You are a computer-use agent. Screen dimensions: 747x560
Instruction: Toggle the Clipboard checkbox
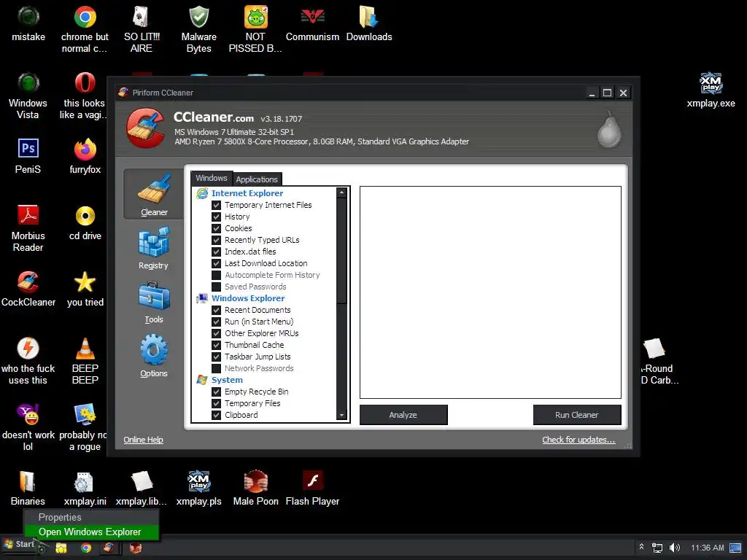(216, 415)
